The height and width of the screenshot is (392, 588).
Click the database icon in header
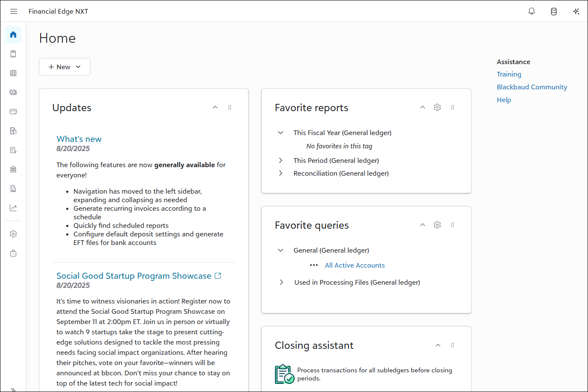[554, 12]
